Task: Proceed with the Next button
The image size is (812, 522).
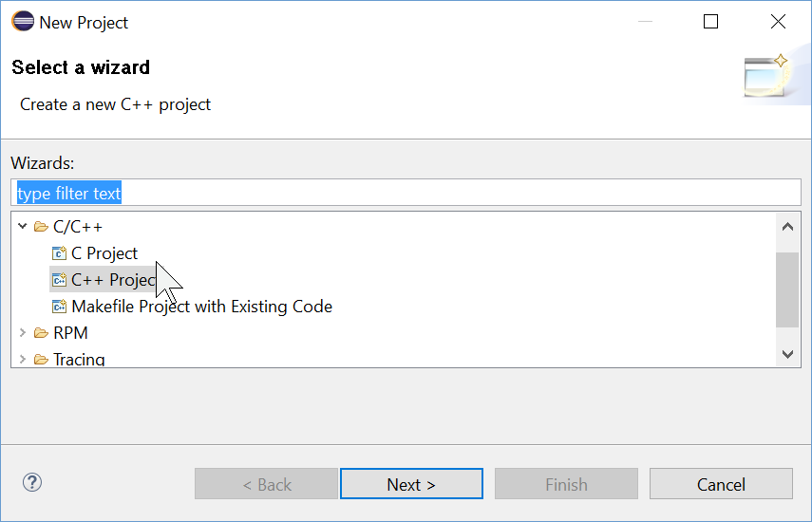Action: click(x=411, y=484)
